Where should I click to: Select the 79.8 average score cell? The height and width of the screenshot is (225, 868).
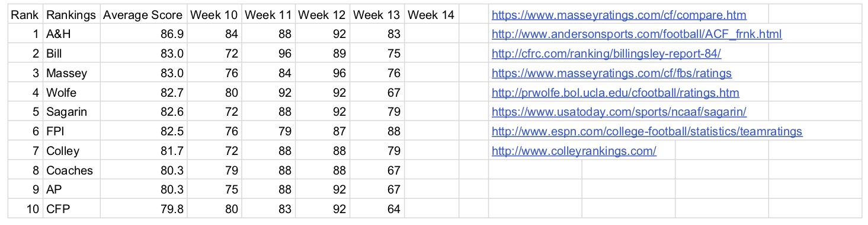[144, 210]
